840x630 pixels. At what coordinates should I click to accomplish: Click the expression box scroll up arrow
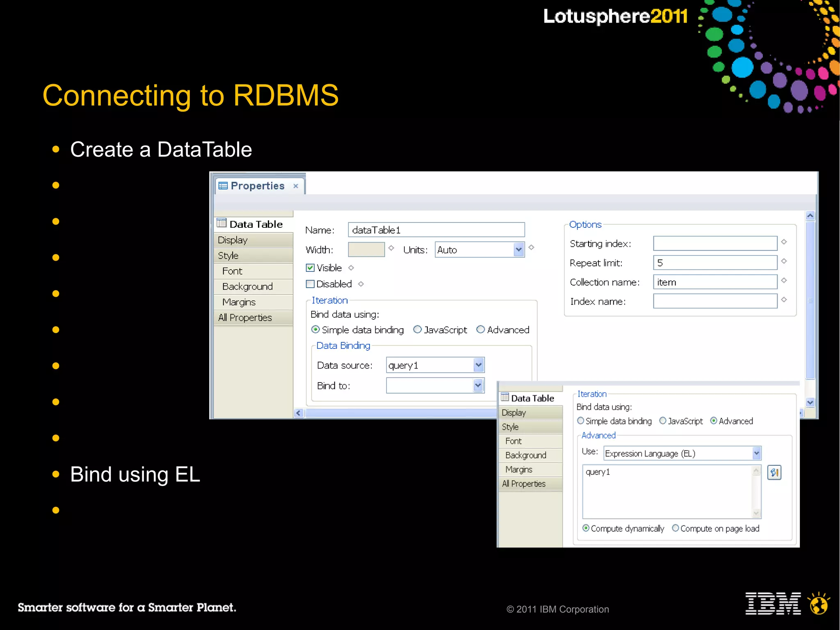[x=757, y=471]
